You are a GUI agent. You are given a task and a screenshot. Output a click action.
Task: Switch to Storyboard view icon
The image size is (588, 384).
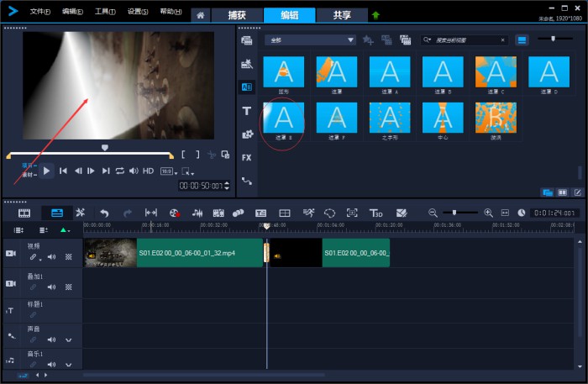coord(24,213)
